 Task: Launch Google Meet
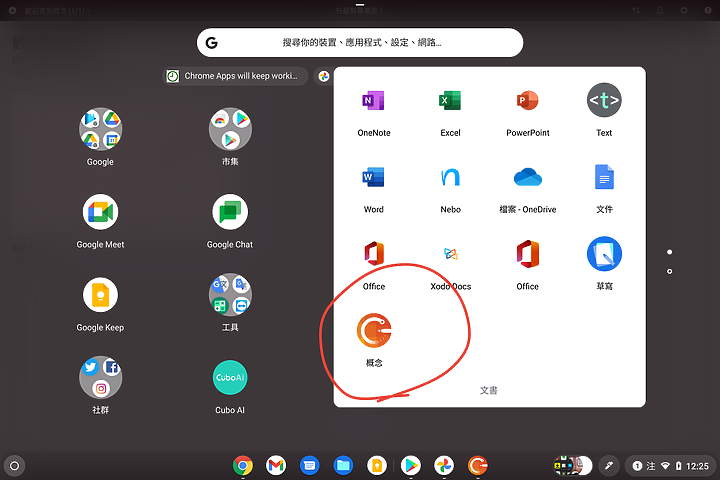pyautogui.click(x=100, y=212)
